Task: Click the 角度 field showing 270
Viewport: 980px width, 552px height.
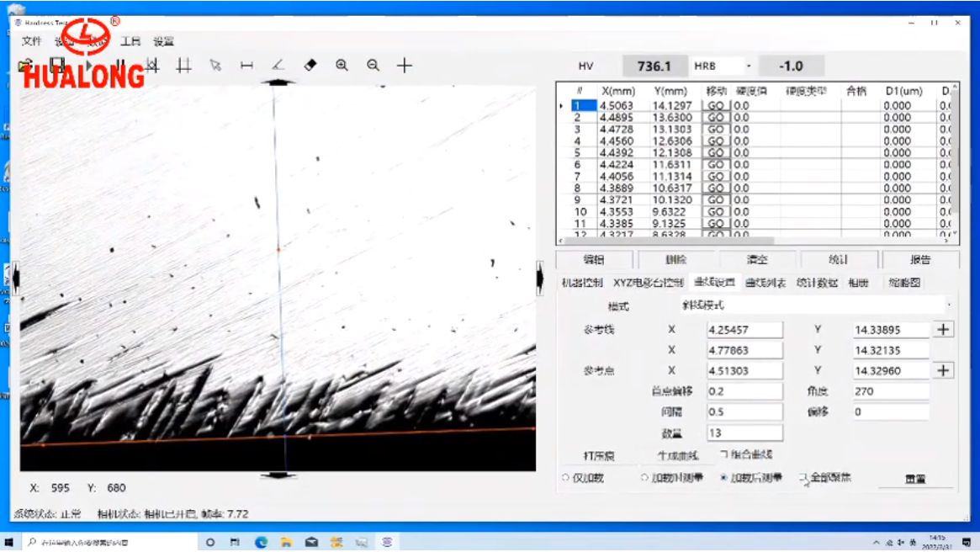Action: coord(891,391)
